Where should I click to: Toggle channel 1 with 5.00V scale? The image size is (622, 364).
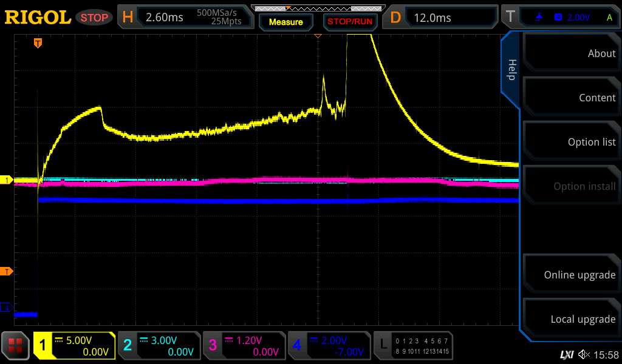[x=74, y=346]
